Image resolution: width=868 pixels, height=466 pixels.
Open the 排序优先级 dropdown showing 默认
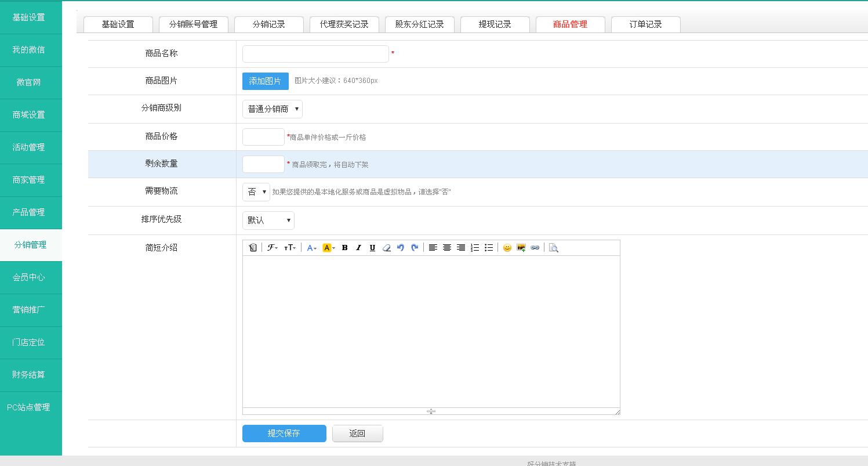(268, 221)
